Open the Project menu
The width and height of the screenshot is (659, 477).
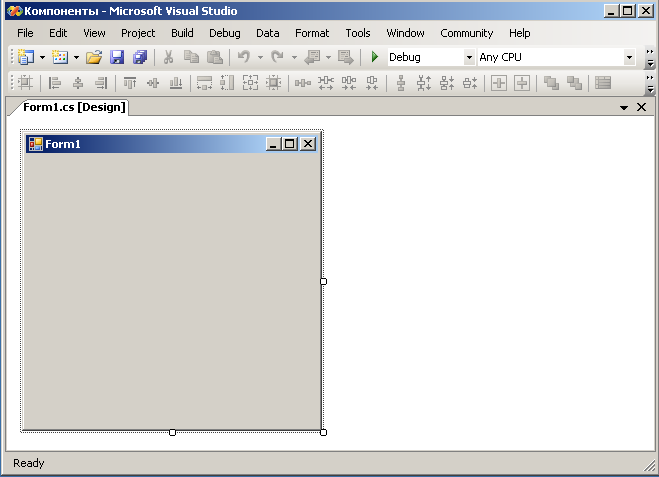pos(138,33)
